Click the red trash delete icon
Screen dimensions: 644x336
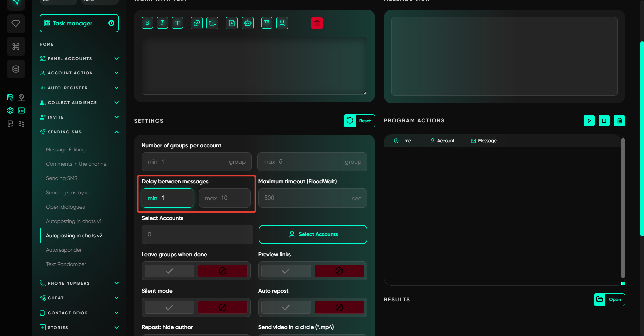[x=317, y=23]
